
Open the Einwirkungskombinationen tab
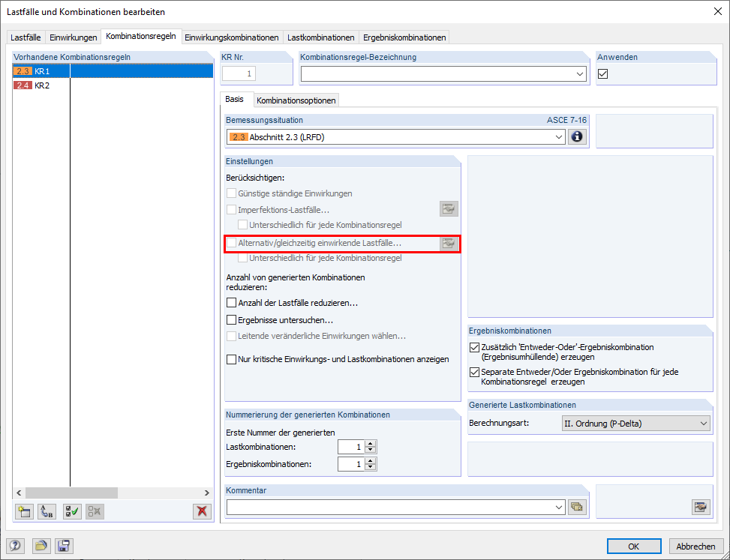click(x=232, y=37)
